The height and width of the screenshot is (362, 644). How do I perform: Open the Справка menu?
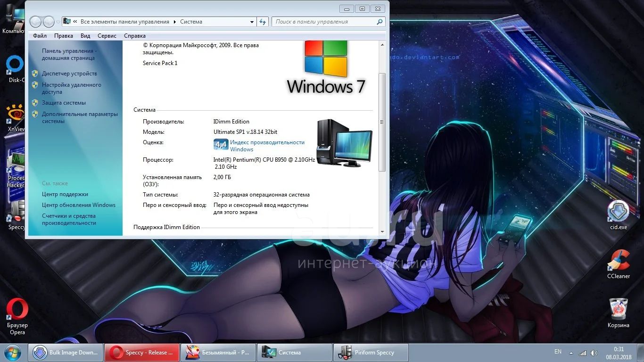[x=135, y=36]
